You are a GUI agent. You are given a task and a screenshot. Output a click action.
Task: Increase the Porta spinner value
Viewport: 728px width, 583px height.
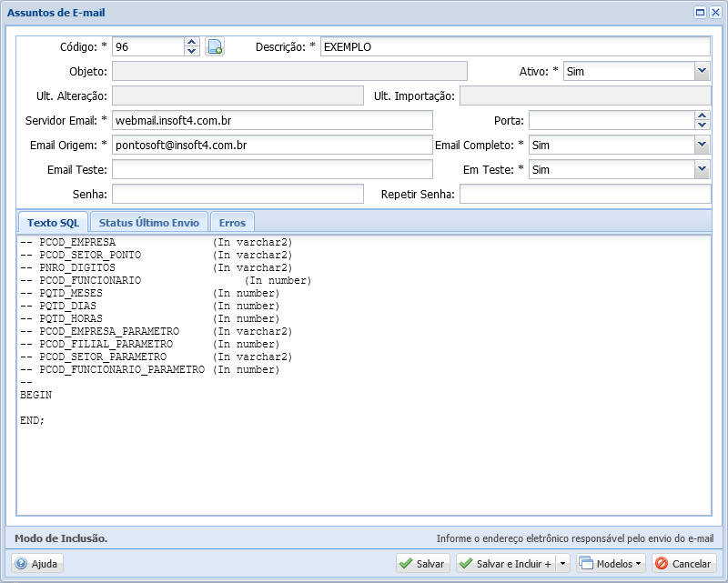[x=702, y=116]
